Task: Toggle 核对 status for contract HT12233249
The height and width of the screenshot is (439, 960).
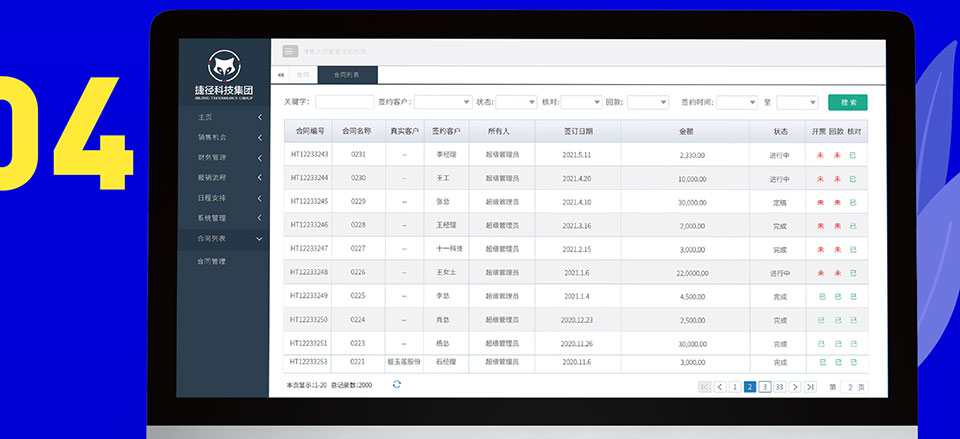Action: [x=853, y=296]
